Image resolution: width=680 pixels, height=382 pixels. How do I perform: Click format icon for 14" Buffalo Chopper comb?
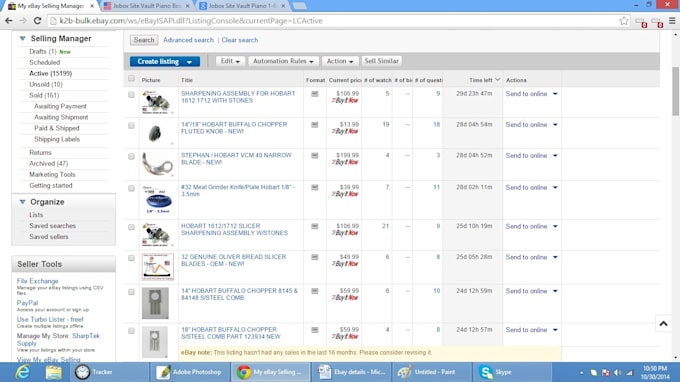point(315,291)
